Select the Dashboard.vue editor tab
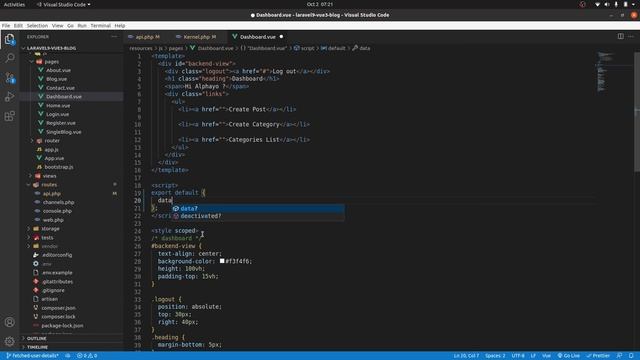This screenshot has height=360, width=640. coord(258,37)
